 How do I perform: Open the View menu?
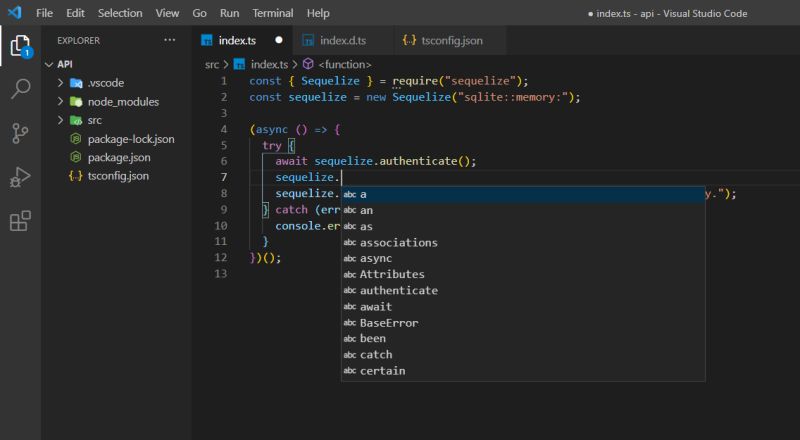(x=167, y=13)
